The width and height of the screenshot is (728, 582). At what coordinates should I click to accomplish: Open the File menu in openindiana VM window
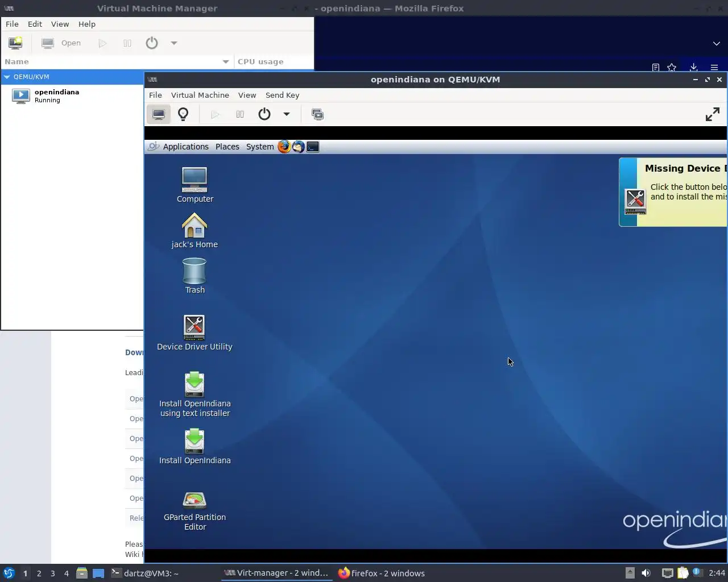pos(155,95)
